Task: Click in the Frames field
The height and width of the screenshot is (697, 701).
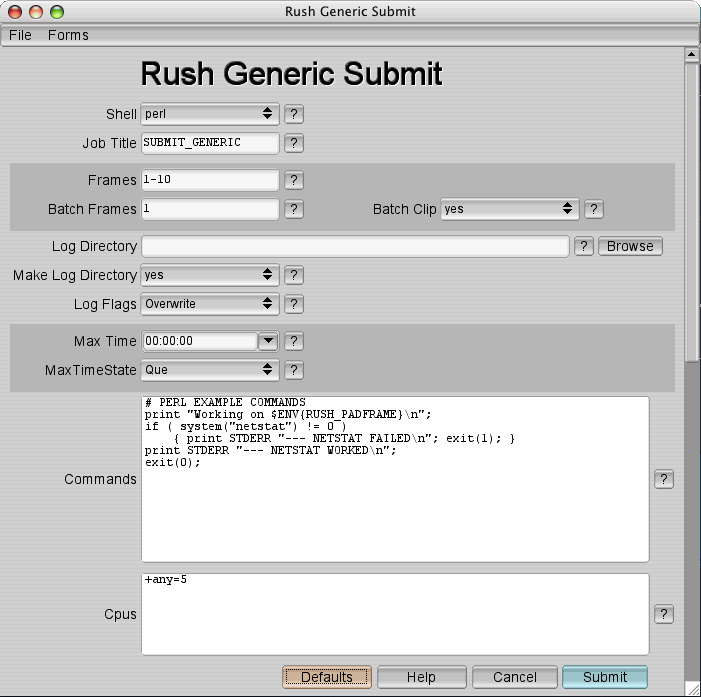Action: click(210, 180)
